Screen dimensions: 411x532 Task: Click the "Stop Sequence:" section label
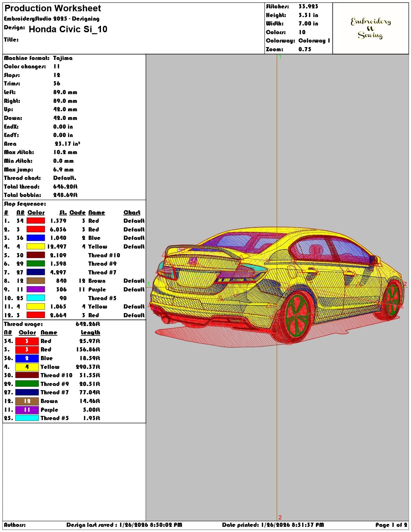[25, 204]
